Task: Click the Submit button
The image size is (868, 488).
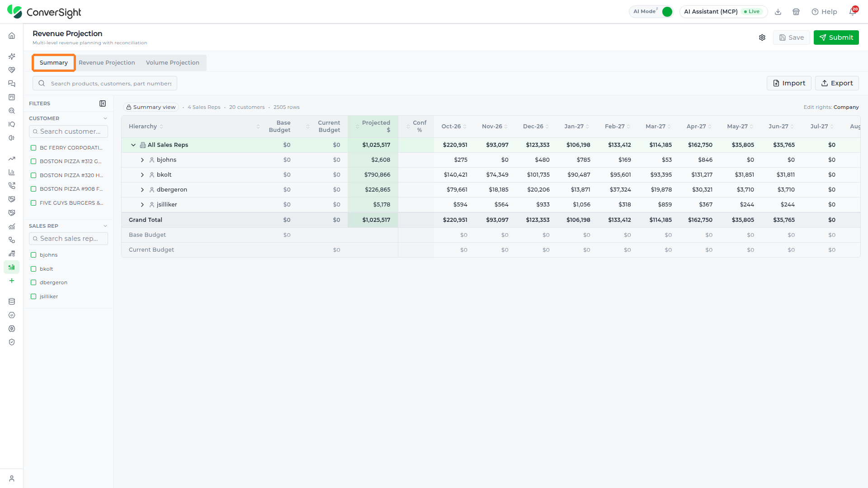Action: [x=836, y=38]
